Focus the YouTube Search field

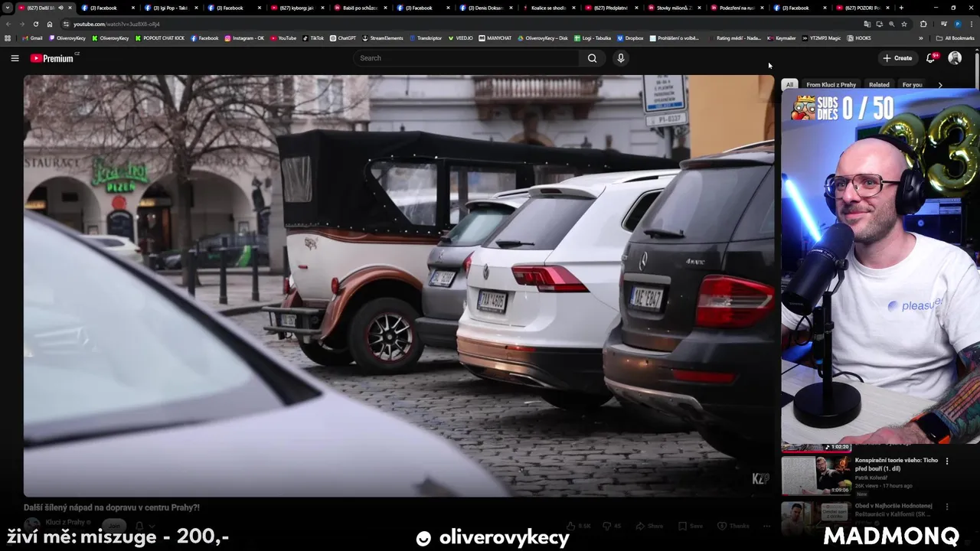[x=467, y=58]
